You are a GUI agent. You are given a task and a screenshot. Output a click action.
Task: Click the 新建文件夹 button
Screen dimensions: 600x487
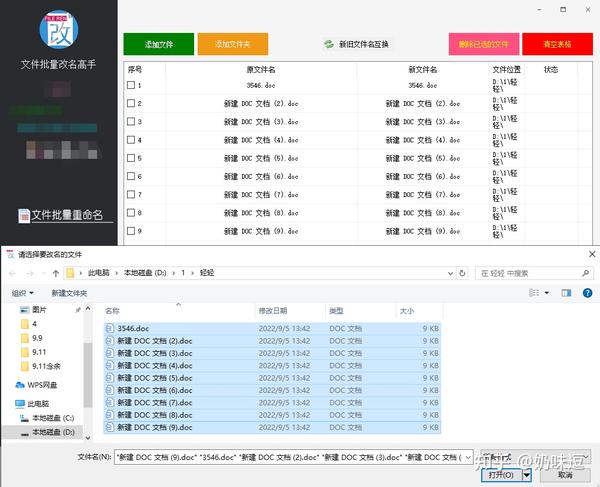(69, 293)
